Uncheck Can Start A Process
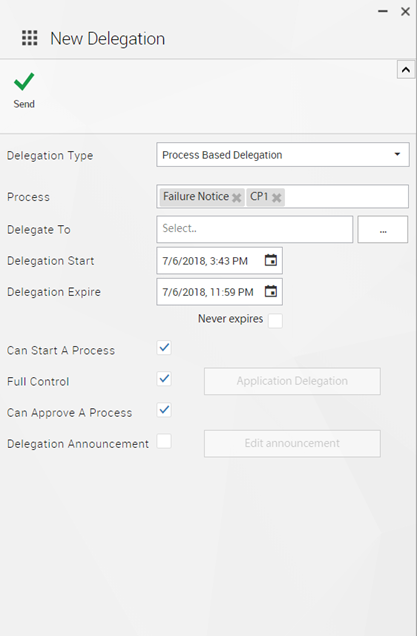This screenshot has width=417, height=636. (x=164, y=348)
